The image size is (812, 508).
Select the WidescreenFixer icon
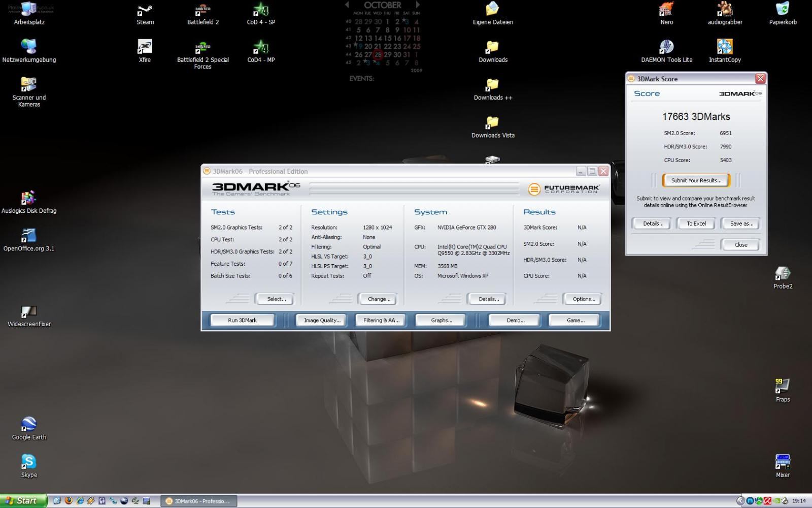pos(29,315)
